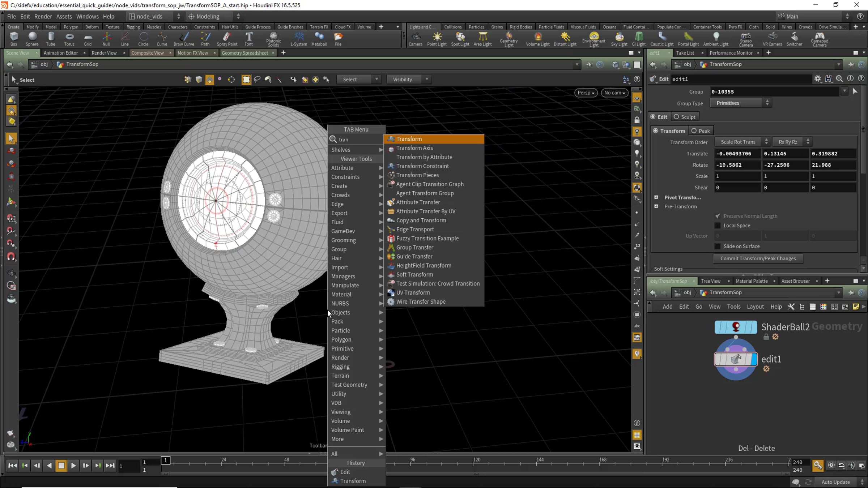The image size is (868, 488).
Task: Add an Environment Light from the shelf
Action: click(594, 39)
